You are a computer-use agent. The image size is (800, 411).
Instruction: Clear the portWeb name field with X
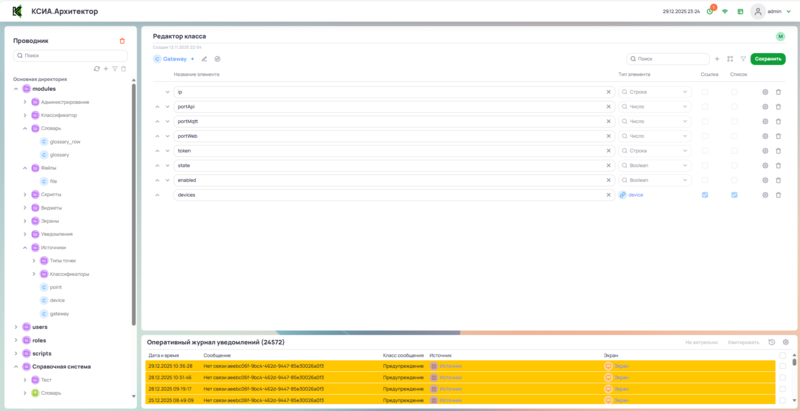click(608, 136)
